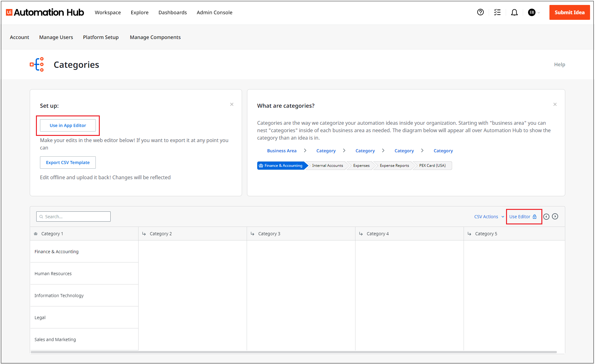The image size is (595, 364).
Task: Select the Human Resources category row
Action: click(x=84, y=274)
